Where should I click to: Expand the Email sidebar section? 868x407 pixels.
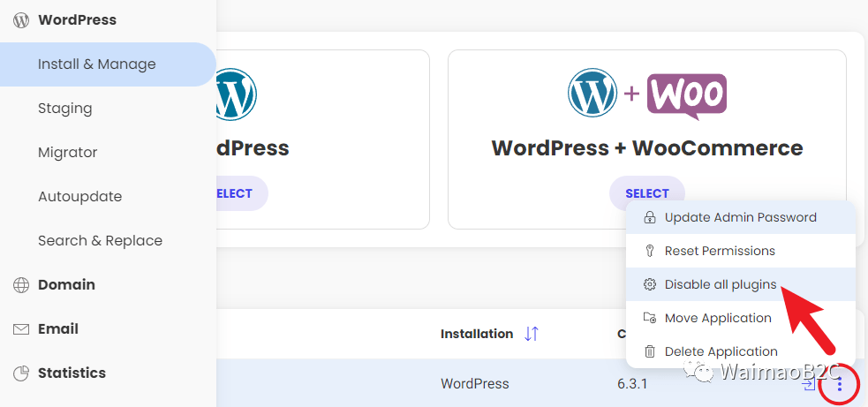click(58, 329)
